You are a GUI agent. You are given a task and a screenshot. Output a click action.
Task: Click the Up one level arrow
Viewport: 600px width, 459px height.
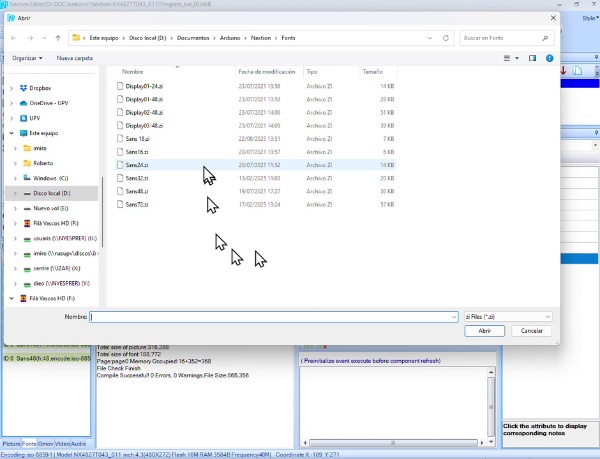tap(58, 38)
